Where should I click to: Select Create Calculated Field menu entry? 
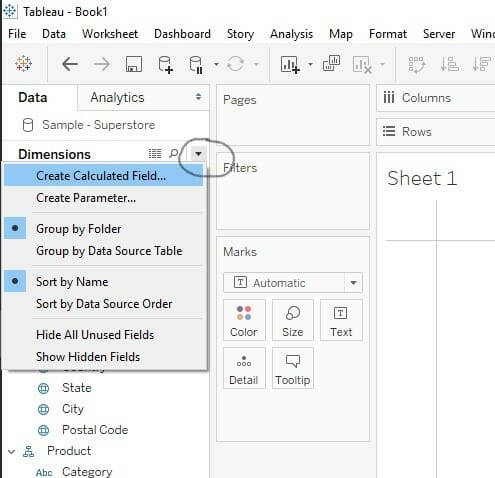click(x=103, y=176)
